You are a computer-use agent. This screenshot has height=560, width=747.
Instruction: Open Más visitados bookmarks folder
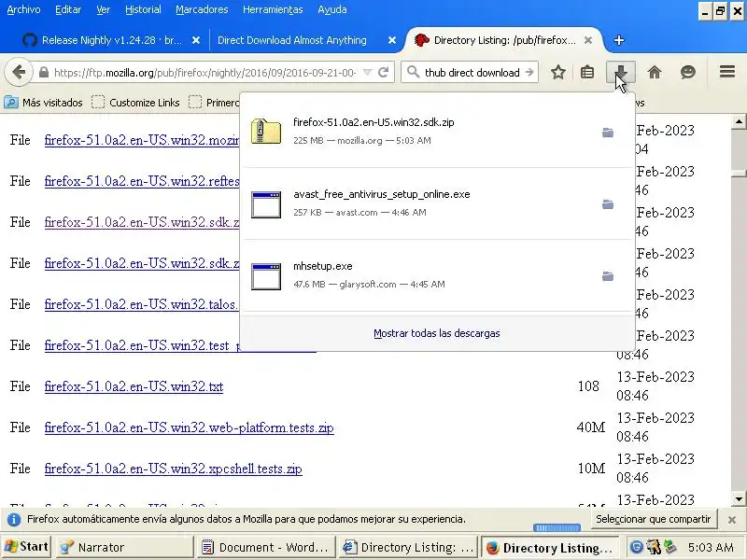pos(43,103)
